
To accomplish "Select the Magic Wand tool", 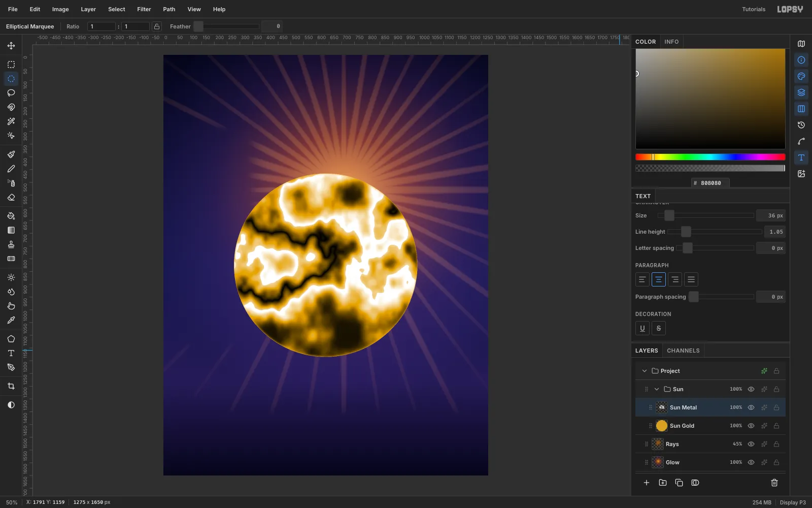I will [11, 121].
